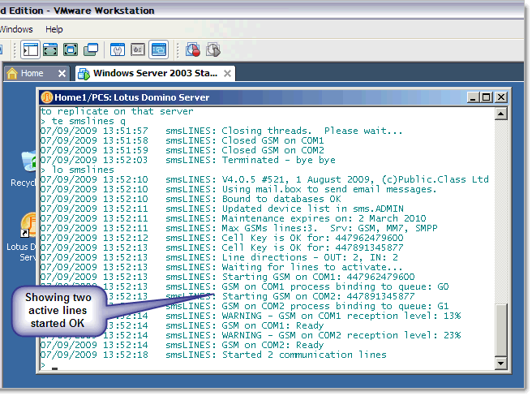Close the Lotus Domino Server window
Viewport: 532px width, 396px height.
point(501,97)
